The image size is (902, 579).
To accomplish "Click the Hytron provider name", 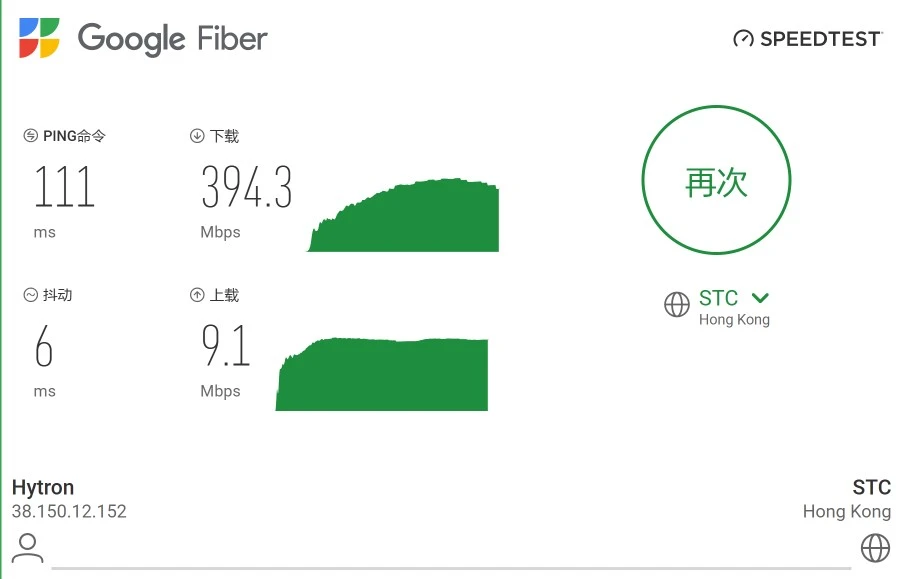I will pos(43,488).
